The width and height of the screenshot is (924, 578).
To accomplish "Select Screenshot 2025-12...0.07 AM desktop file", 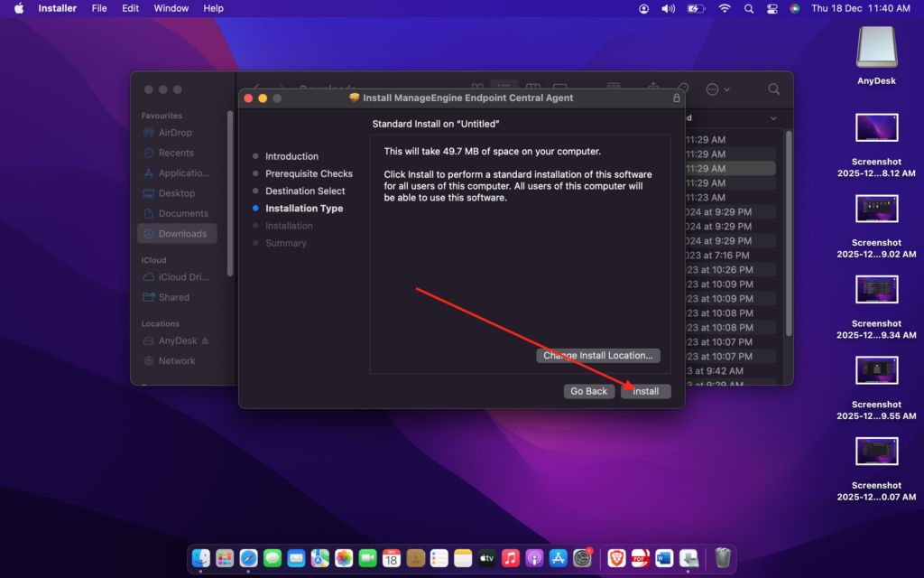I will 876,452.
